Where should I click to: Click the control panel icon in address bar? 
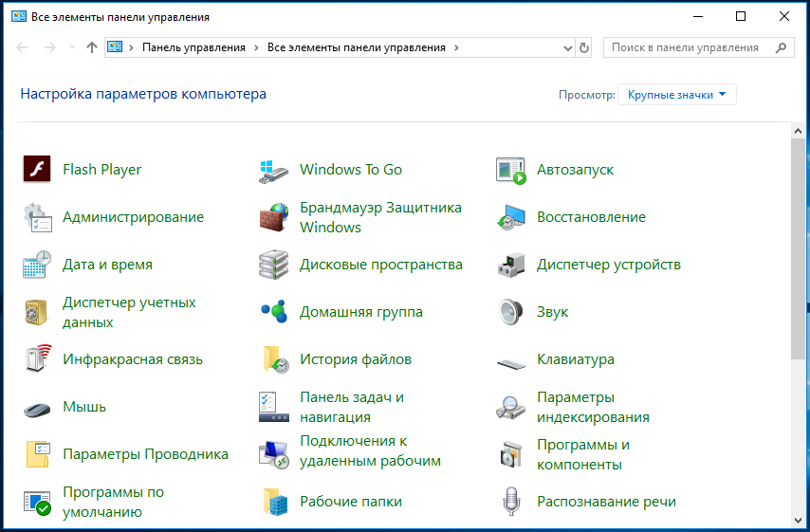(115, 47)
